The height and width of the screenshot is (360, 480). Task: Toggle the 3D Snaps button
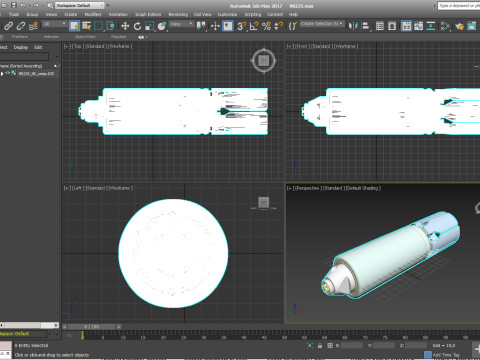point(241,26)
